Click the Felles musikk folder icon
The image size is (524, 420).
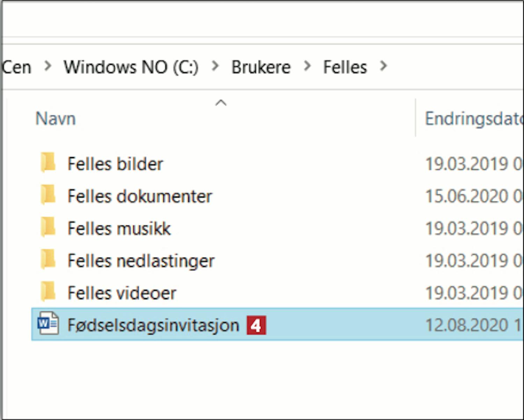(48, 227)
